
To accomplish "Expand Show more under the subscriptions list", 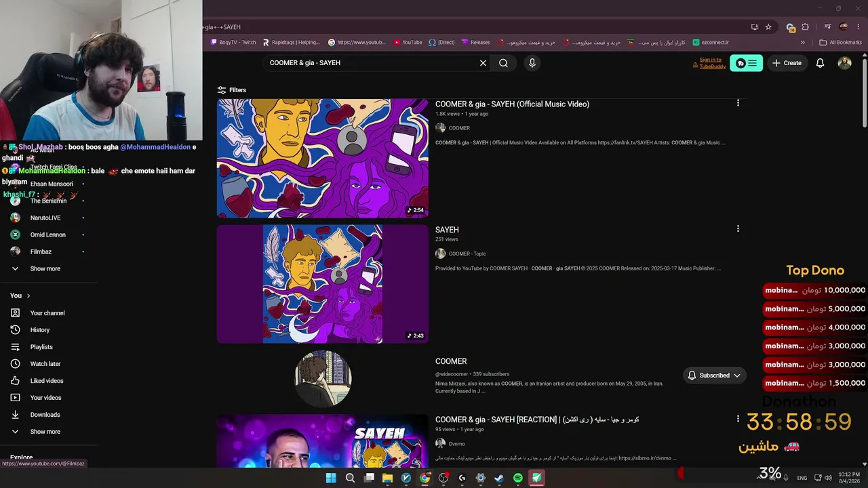I will click(x=45, y=269).
